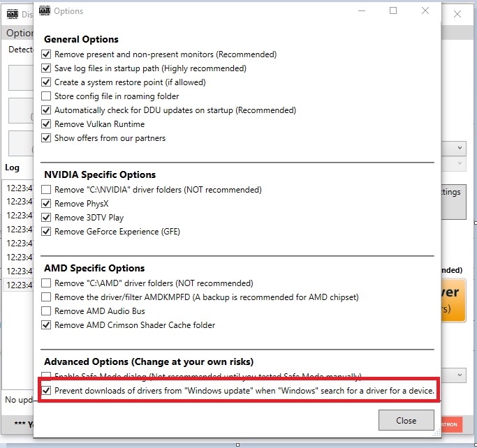477x448 pixels.
Task: Enable Remove AMD Audio Bus
Action: [x=46, y=311]
